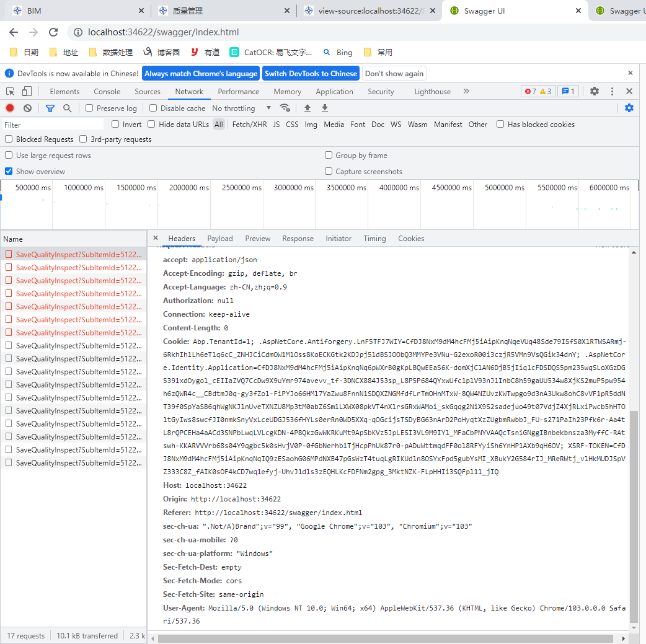Open the 地址 bookmark folder
Viewport: 646px width, 644px height.
point(64,52)
